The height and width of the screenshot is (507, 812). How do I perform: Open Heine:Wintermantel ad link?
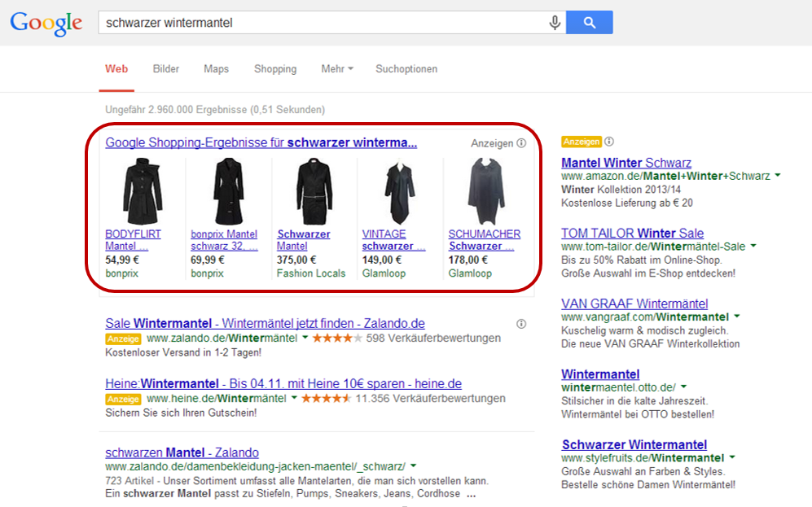tap(283, 384)
